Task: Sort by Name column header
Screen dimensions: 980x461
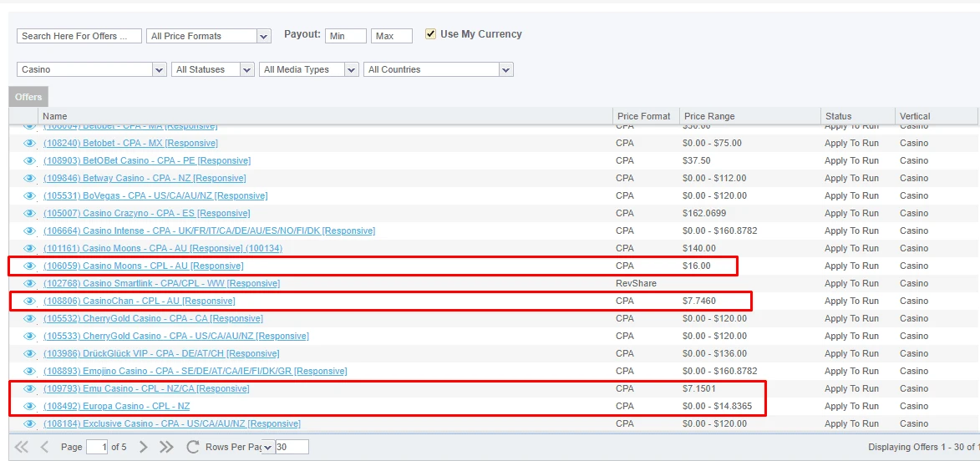Action: pos(325,116)
